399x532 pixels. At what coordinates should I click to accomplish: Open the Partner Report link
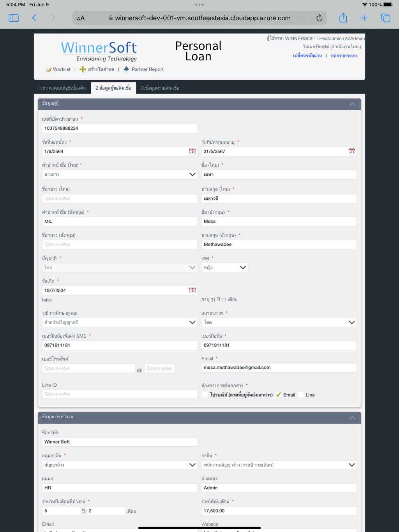(148, 69)
